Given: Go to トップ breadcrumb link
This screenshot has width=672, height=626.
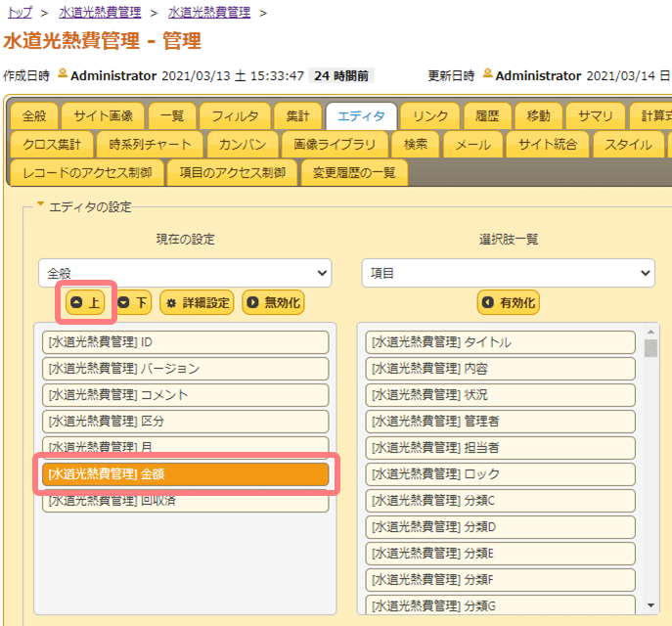Looking at the screenshot, I should 20,13.
